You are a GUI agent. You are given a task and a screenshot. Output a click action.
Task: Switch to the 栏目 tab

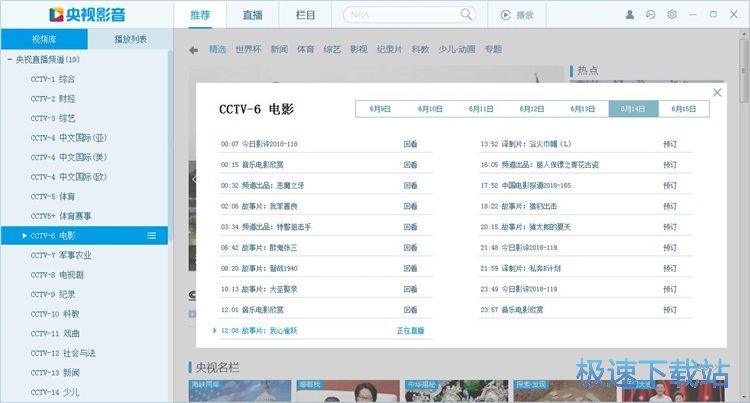(x=305, y=15)
